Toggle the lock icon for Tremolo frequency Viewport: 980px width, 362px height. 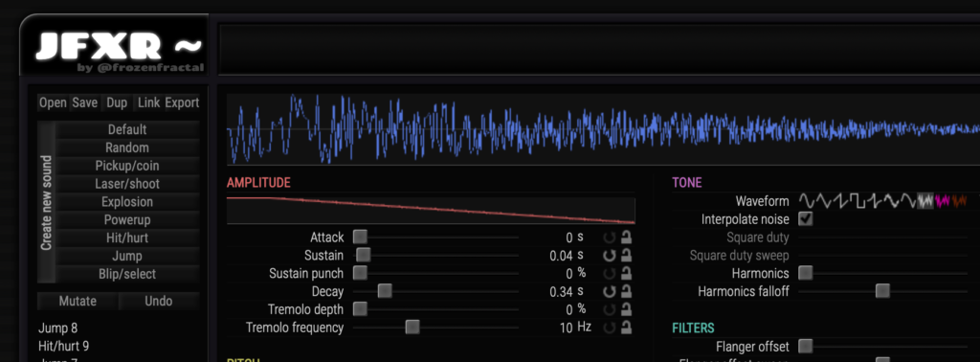[626, 327]
